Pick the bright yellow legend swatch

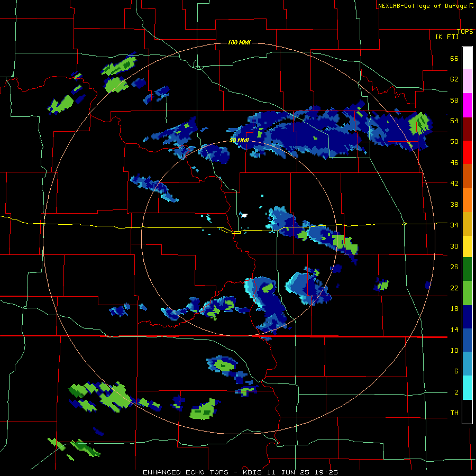(467, 246)
